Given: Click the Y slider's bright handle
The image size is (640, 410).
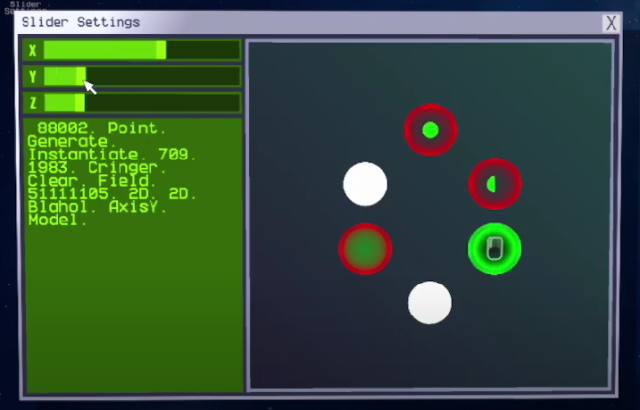Looking at the screenshot, I should [80, 76].
